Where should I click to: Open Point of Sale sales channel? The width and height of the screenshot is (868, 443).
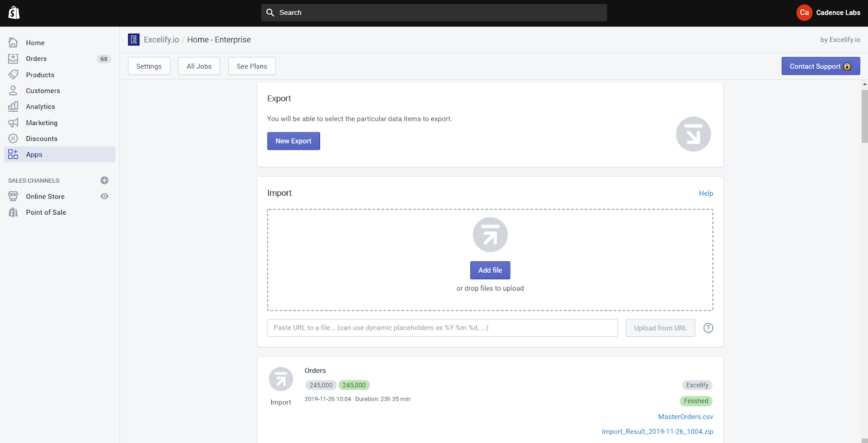(46, 213)
